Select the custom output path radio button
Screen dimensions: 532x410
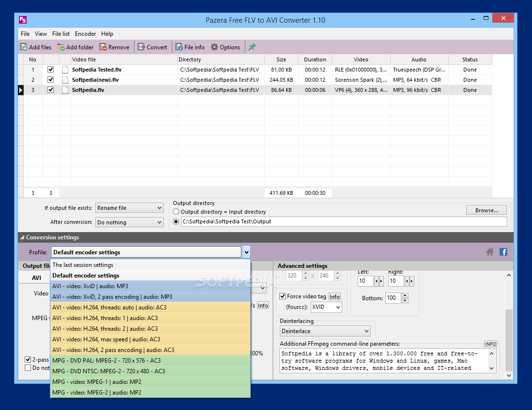tap(176, 221)
